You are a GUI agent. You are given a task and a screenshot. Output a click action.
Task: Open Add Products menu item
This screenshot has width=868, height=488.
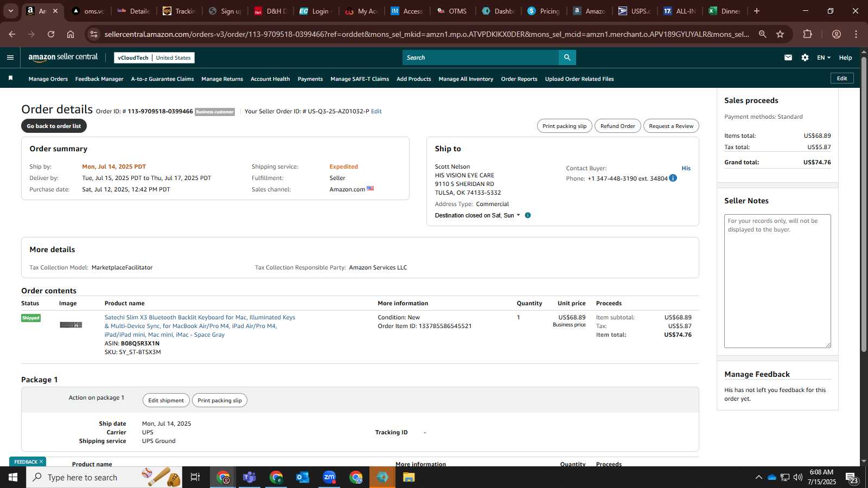414,79
